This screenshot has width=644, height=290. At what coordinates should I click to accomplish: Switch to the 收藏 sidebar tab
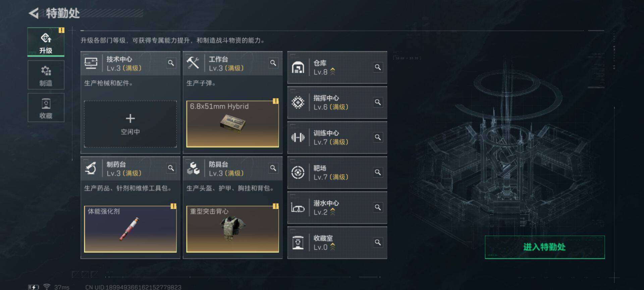click(x=46, y=108)
